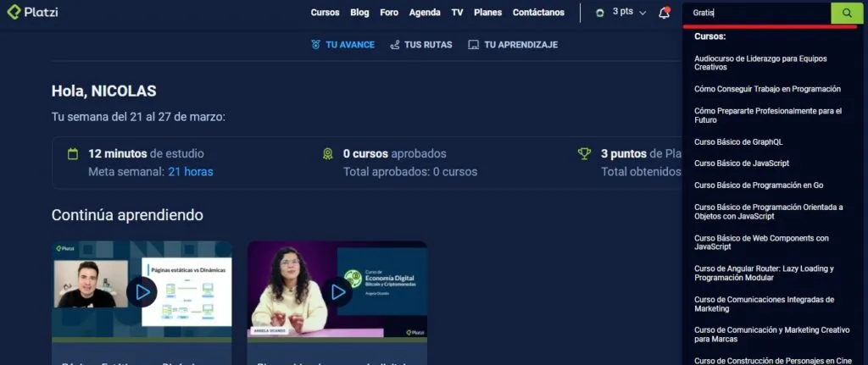Image resolution: width=868 pixels, height=365 pixels.
Task: Select Curso de Comunicaciones Integradas de Marketing
Action: 764,304
